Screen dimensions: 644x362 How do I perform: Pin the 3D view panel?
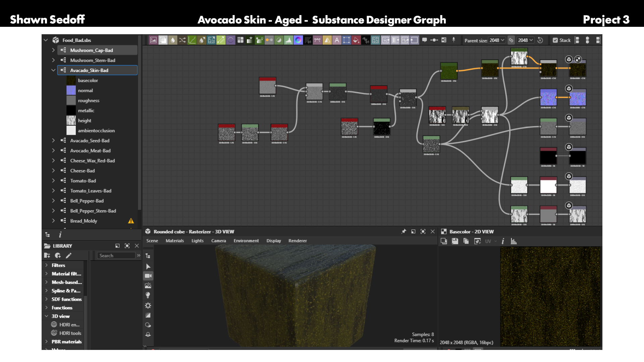tap(404, 232)
